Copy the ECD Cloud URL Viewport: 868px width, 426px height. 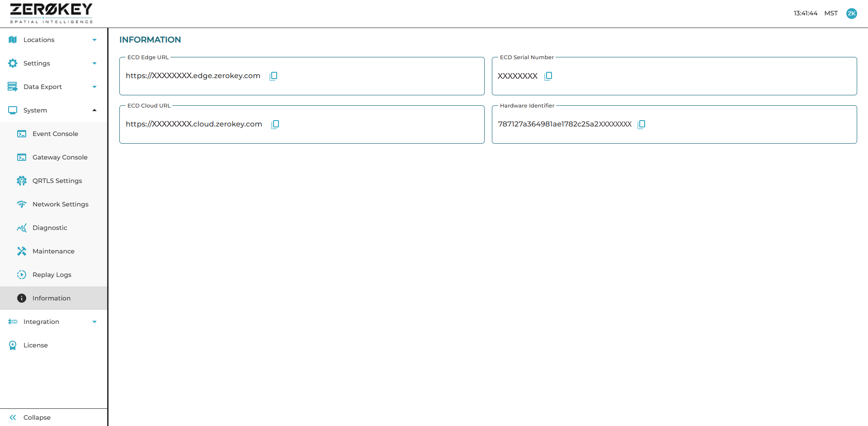coord(275,124)
